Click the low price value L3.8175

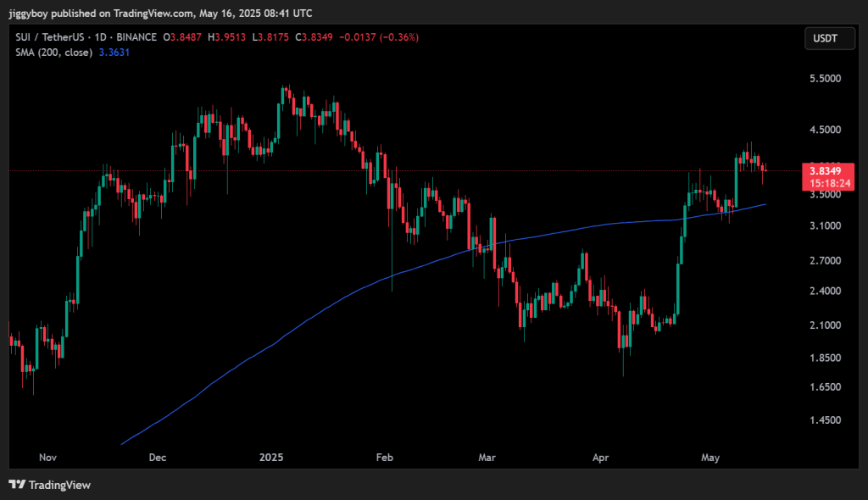pos(270,37)
